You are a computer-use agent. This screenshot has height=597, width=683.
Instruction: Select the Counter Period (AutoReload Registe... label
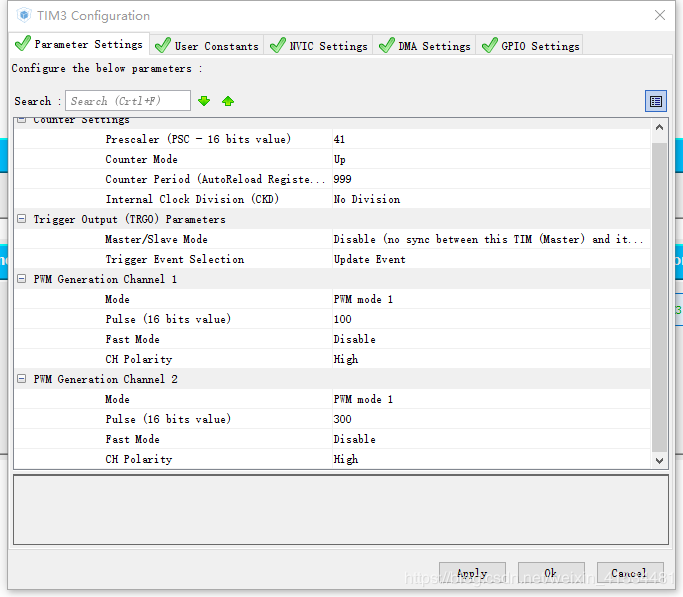[215, 179]
